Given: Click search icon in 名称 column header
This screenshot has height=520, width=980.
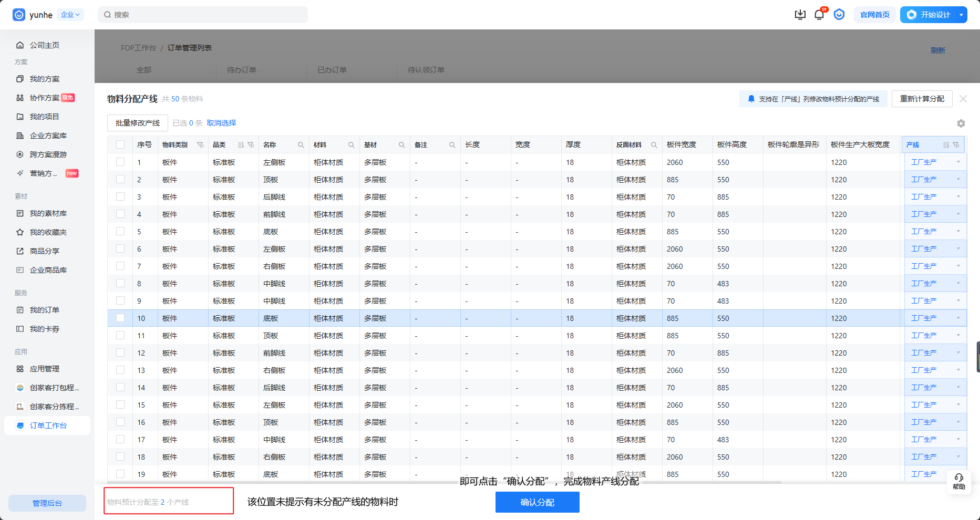Looking at the screenshot, I should (x=301, y=145).
